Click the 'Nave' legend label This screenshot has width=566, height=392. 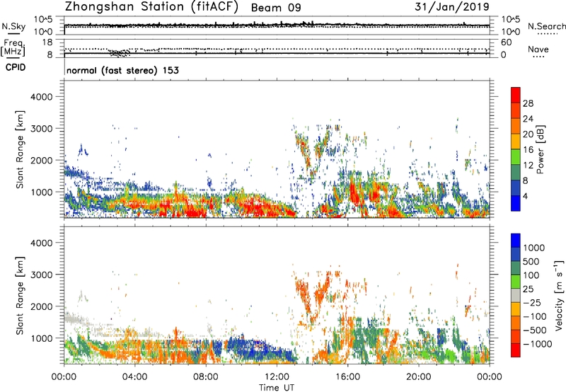tap(538, 49)
